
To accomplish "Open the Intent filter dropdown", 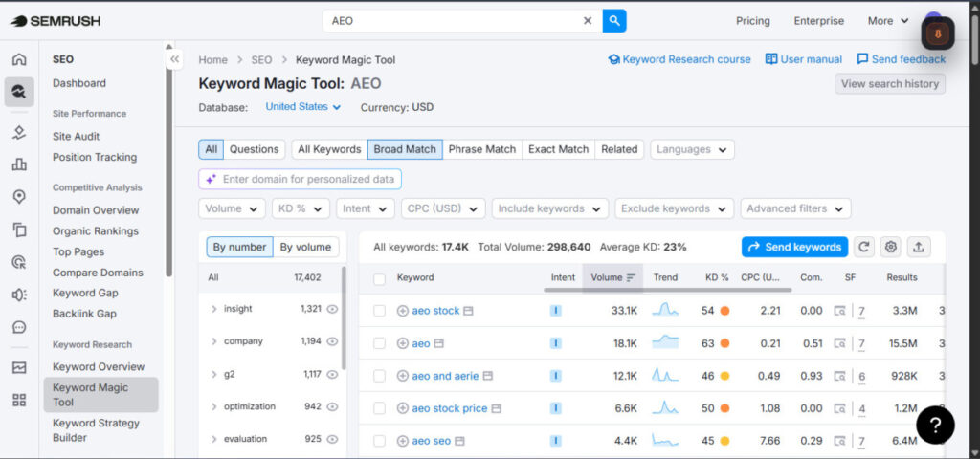I will point(365,208).
